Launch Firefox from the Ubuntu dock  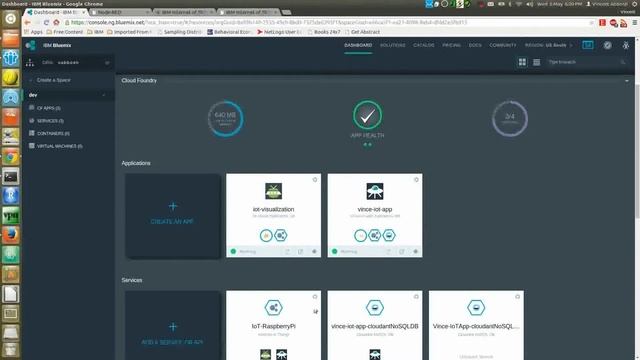(x=11, y=236)
